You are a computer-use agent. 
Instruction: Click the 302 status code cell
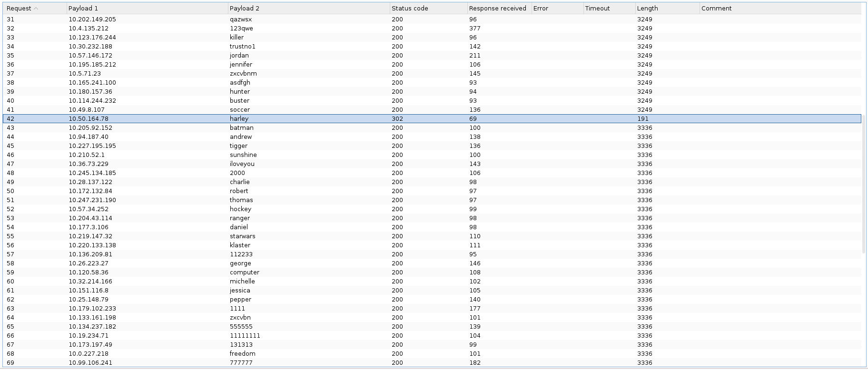[397, 119]
